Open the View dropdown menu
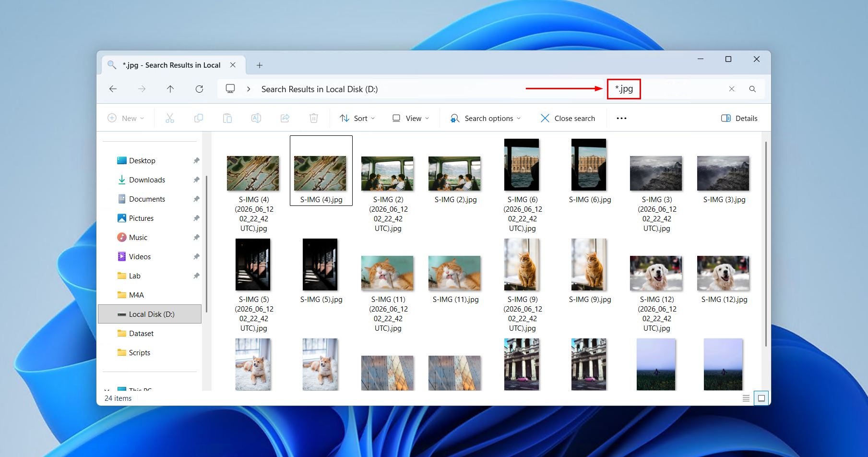 coord(411,118)
